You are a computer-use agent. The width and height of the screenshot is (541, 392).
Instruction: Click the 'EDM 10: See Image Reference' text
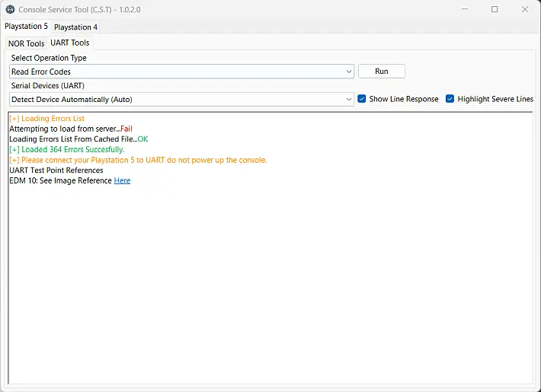(x=61, y=180)
